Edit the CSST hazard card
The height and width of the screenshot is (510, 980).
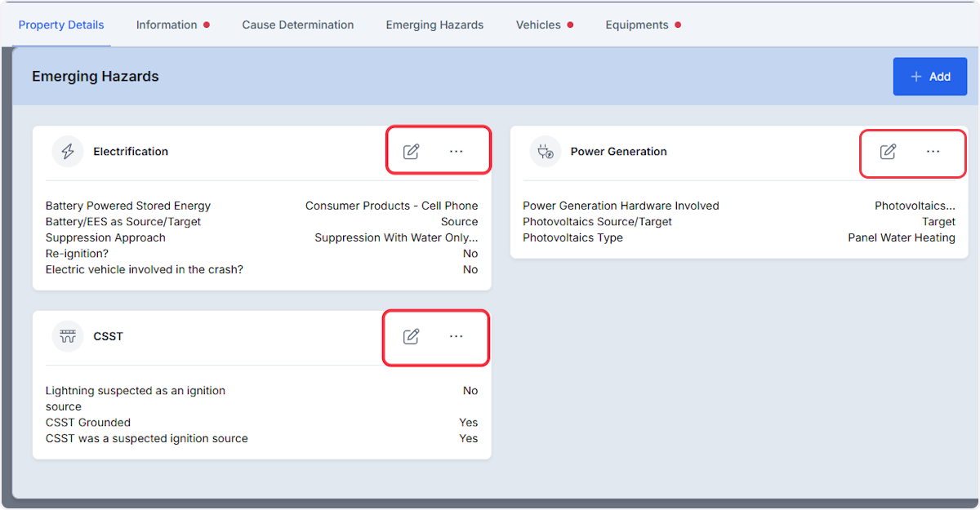coord(412,336)
